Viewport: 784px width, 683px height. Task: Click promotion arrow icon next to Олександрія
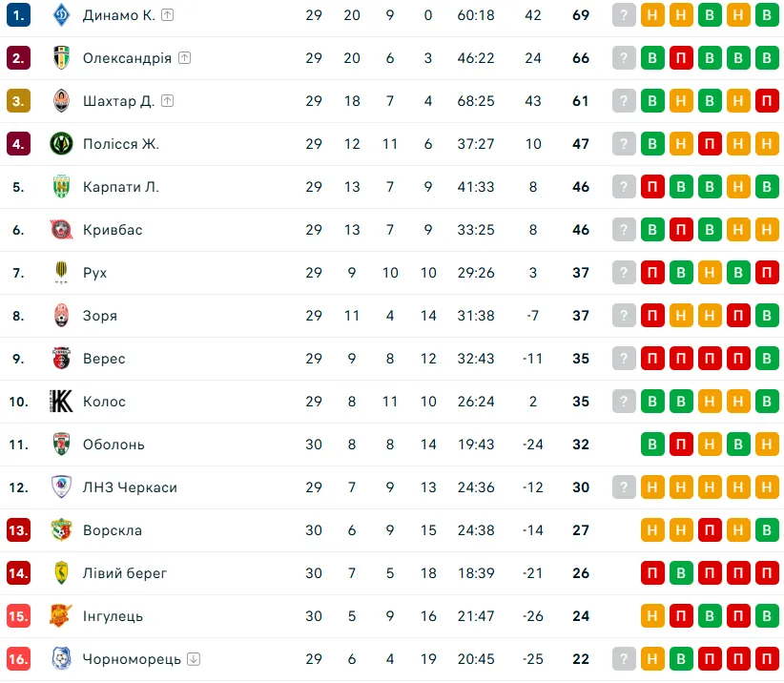184,58
